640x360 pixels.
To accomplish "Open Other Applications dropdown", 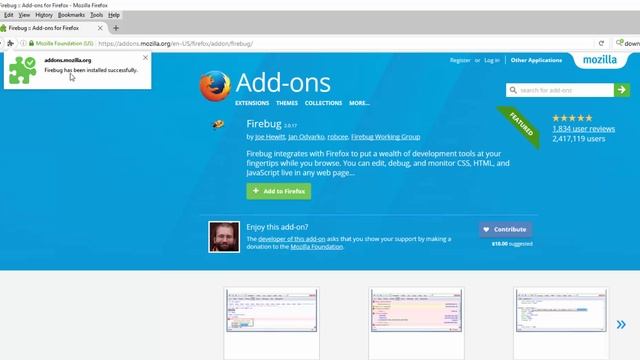I will (x=536, y=60).
